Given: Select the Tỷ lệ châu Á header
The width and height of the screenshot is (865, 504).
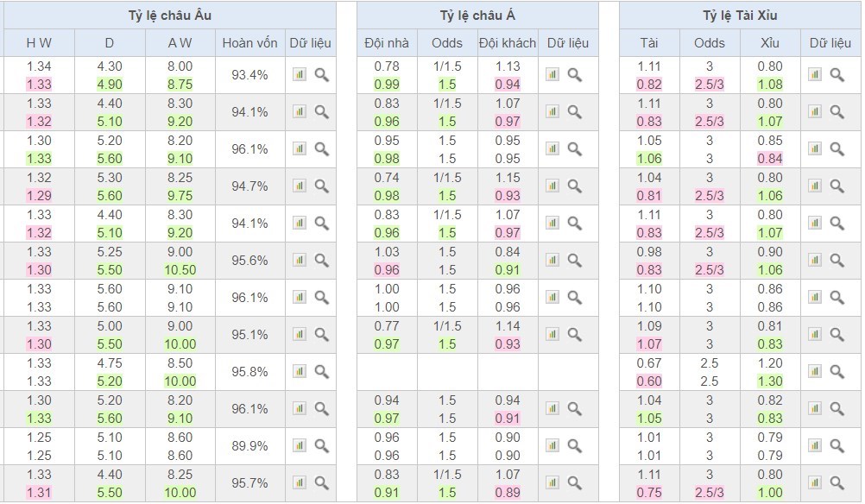Looking at the screenshot, I should pyautogui.click(x=477, y=16).
